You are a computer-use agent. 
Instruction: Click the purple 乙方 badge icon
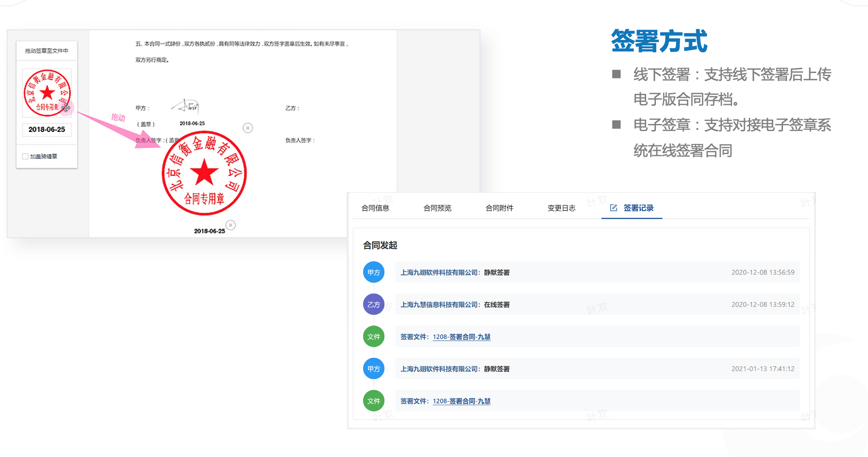tap(374, 305)
